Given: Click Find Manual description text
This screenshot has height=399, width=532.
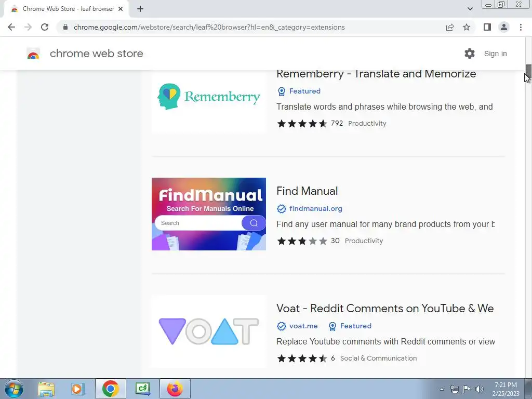Looking at the screenshot, I should [385, 224].
